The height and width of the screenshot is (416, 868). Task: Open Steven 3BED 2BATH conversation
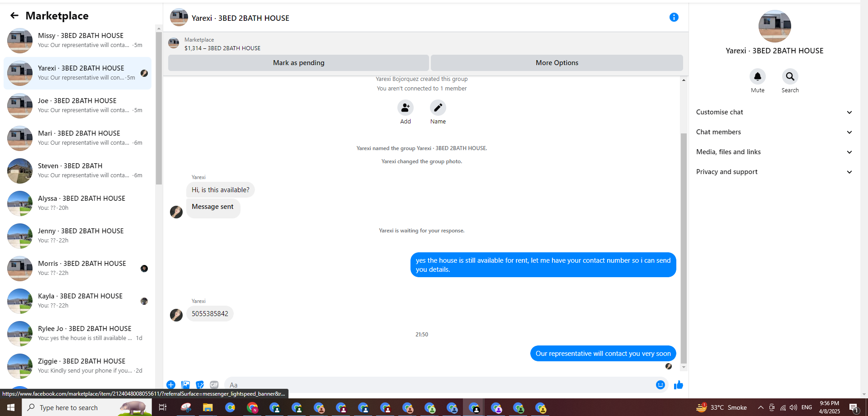(78, 171)
